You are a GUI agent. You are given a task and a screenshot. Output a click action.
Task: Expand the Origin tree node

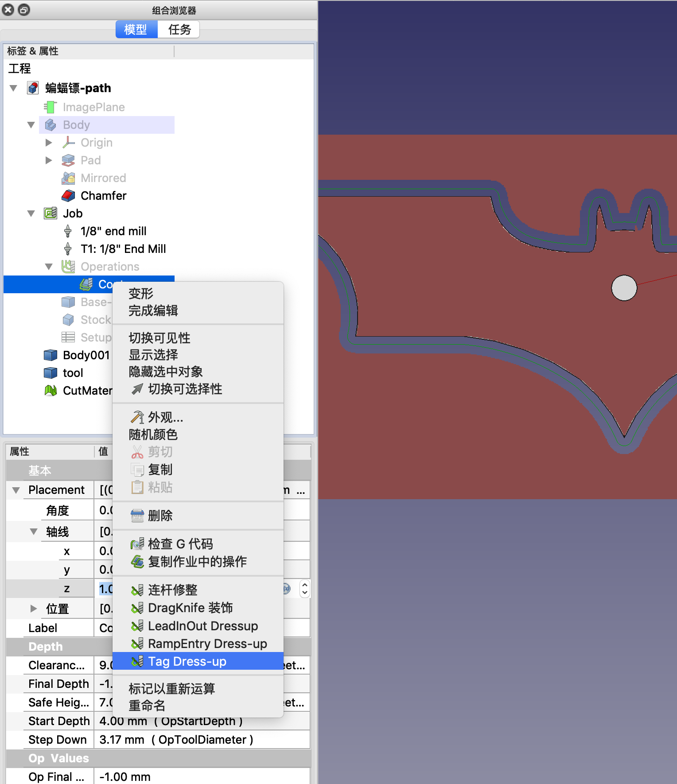tap(49, 143)
